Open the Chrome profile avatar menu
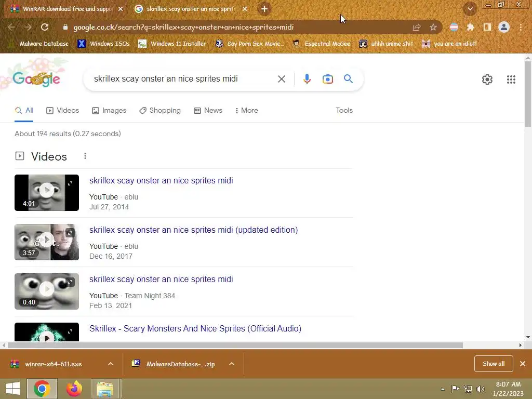This screenshot has height=399, width=532. click(504, 27)
